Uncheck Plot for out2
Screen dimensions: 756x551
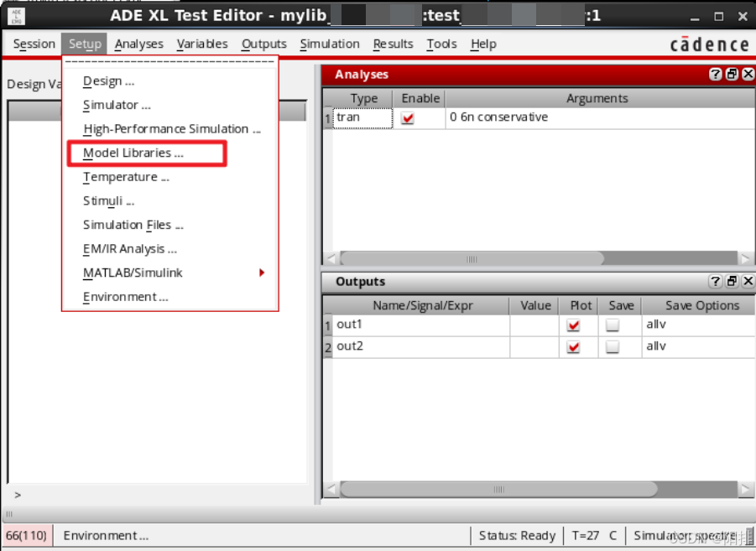pyautogui.click(x=573, y=347)
